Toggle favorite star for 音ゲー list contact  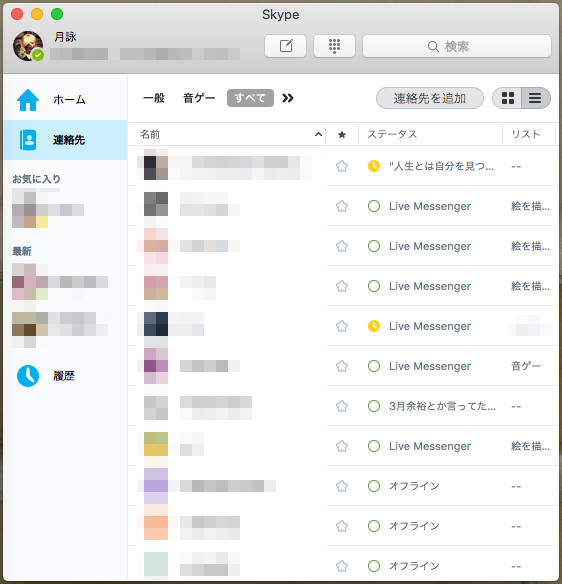[x=342, y=366]
